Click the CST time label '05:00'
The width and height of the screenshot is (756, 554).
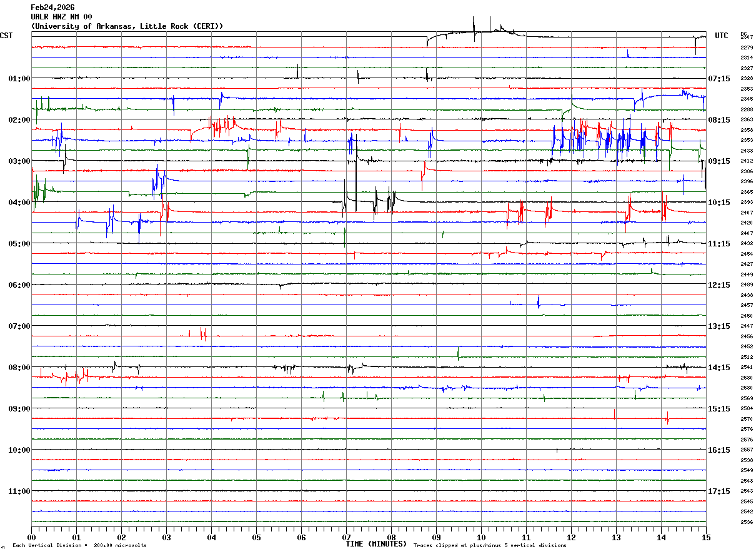pyautogui.click(x=19, y=244)
